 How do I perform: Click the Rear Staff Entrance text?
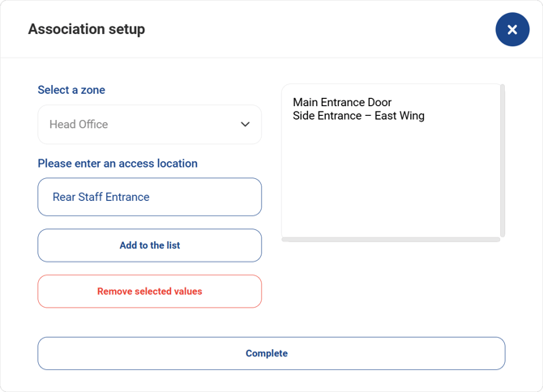pyautogui.click(x=100, y=197)
